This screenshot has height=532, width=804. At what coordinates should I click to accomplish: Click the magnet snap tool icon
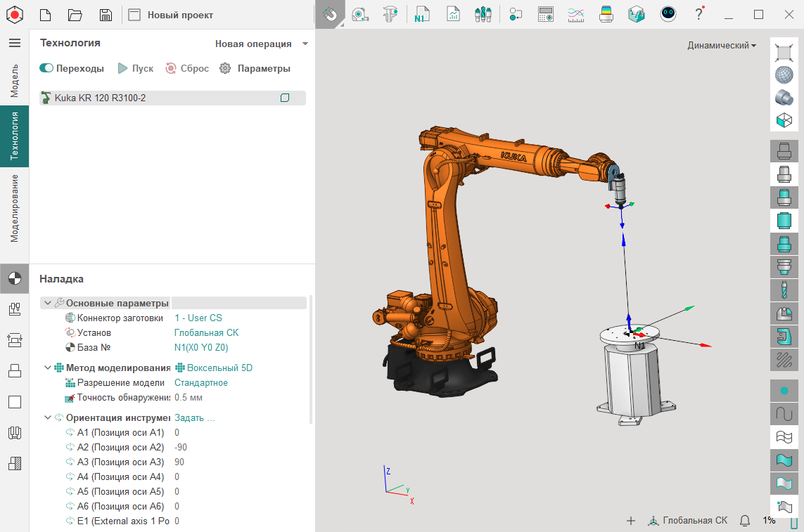pos(329,14)
